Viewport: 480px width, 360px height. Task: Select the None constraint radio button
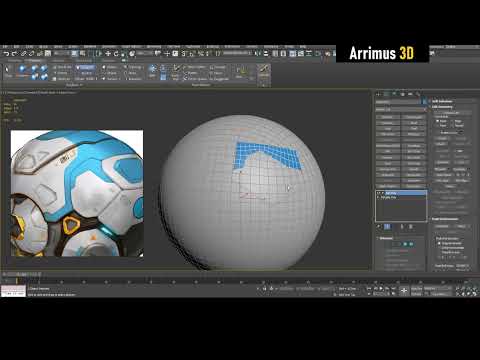(x=437, y=121)
